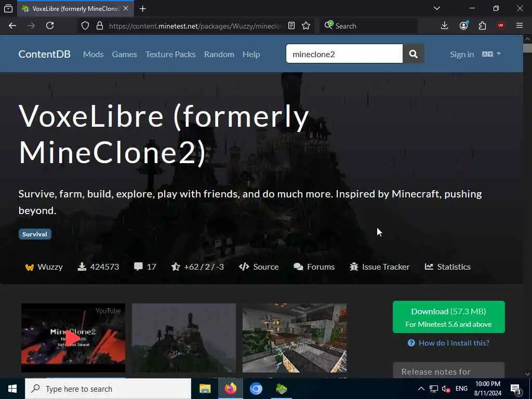The height and width of the screenshot is (399, 532).
Task: Open the Issue Tracker link
Action: [380, 267]
